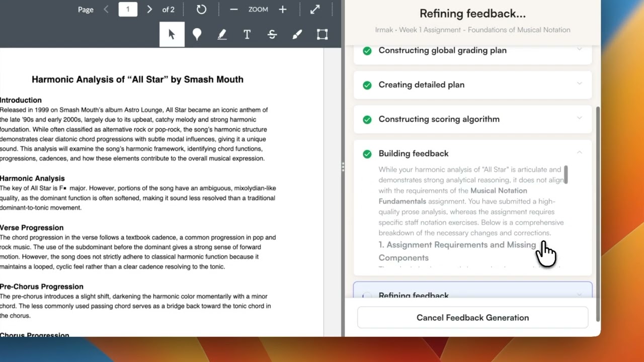The image size is (644, 362).
Task: Expand the Creating detailed plan step
Action: point(579,84)
